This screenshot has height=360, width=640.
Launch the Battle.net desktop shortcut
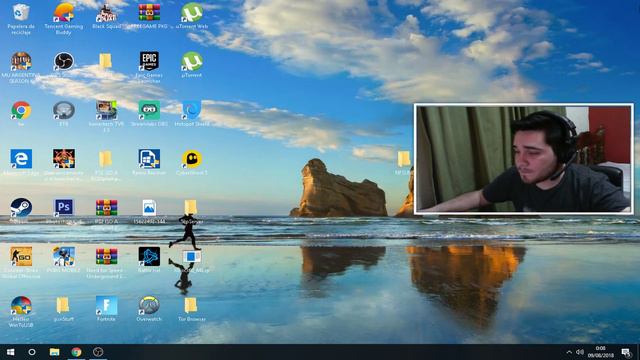tap(149, 256)
